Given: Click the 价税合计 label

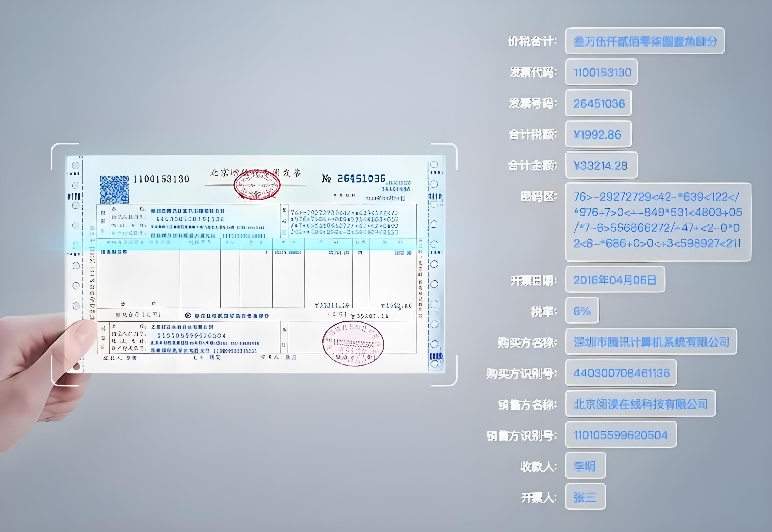Looking at the screenshot, I should click(x=532, y=41).
